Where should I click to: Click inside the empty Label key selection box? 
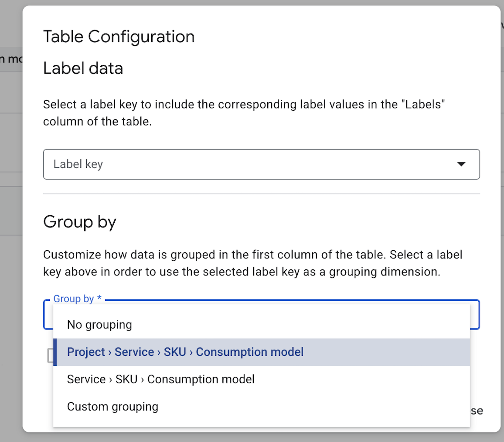coord(218,164)
